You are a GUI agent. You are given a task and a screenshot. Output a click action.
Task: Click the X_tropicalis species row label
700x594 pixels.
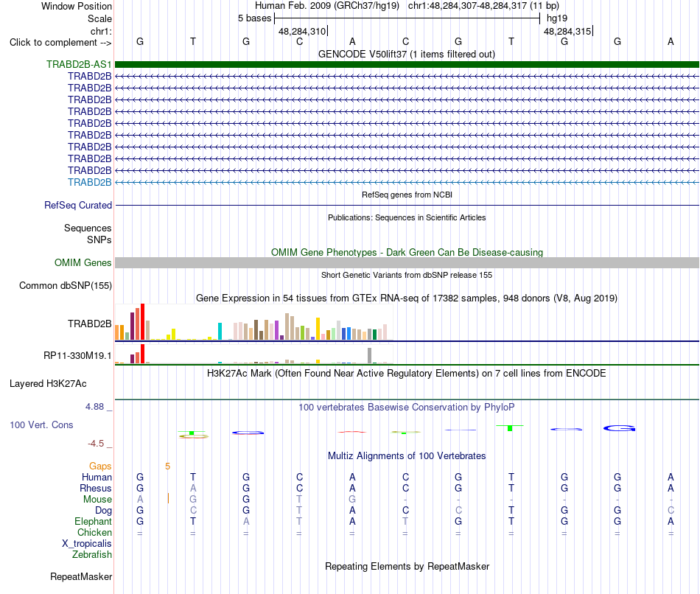click(87, 544)
